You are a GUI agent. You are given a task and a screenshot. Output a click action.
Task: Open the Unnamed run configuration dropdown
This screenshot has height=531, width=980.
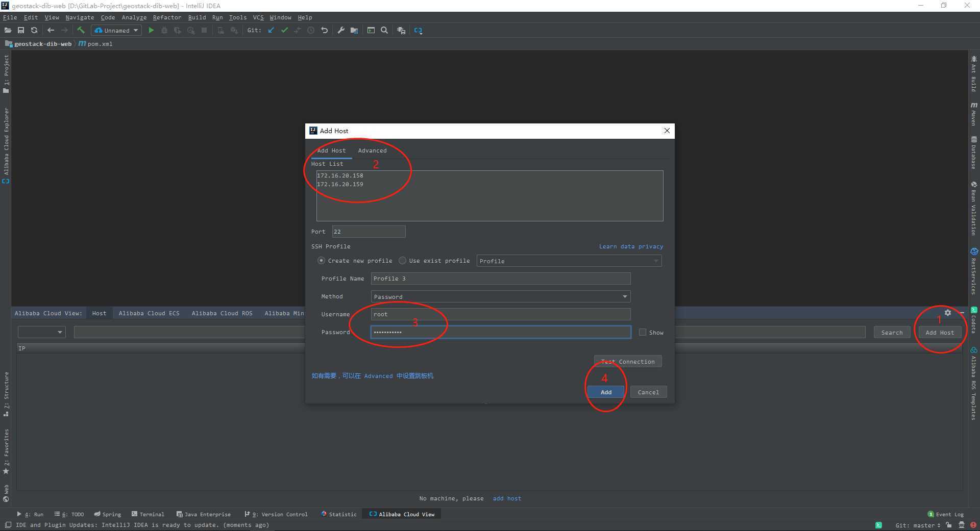point(116,31)
